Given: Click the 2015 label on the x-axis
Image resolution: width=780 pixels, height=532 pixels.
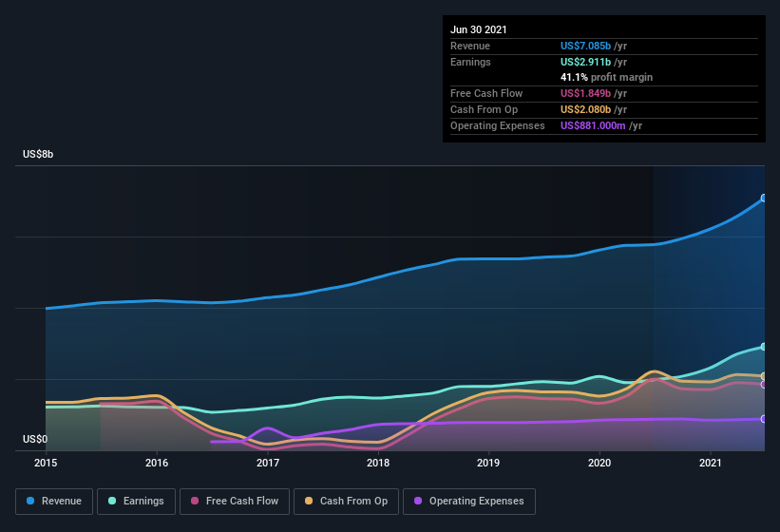Looking at the screenshot, I should [46, 463].
